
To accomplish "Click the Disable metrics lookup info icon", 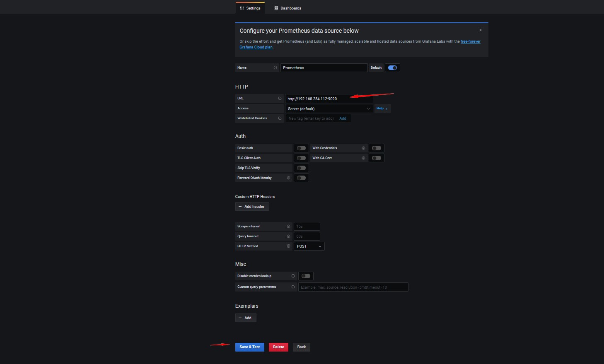I will pos(293,276).
